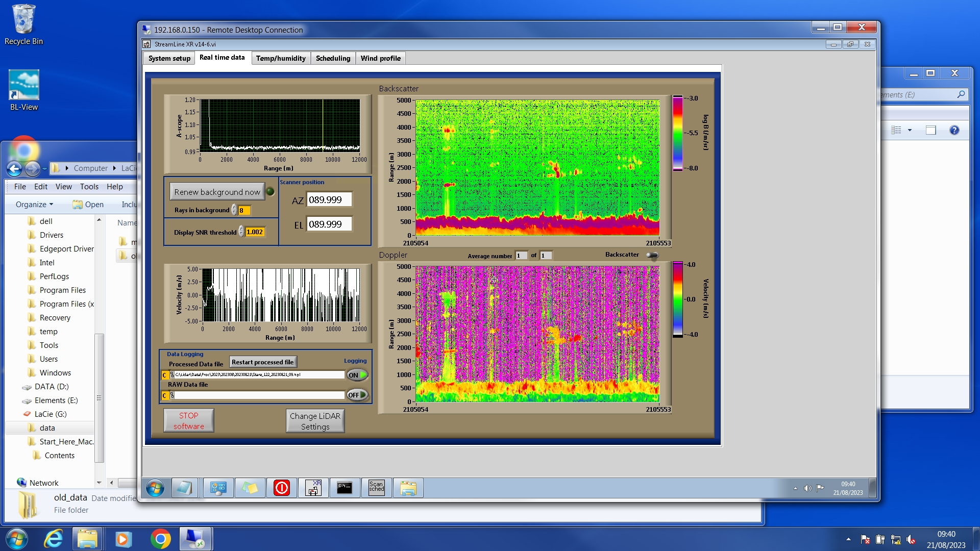Switch to the Wind profile tab
Screen dimensions: 980x551
[x=380, y=58]
